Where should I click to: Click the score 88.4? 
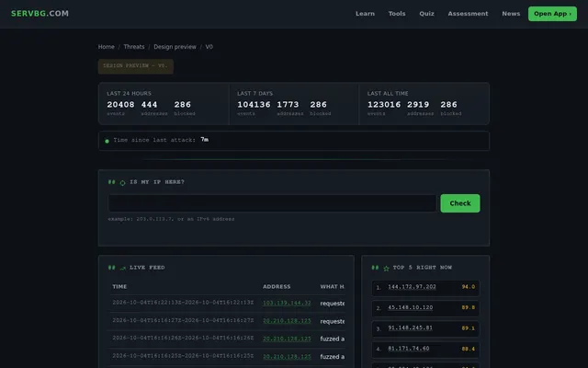[469, 349]
